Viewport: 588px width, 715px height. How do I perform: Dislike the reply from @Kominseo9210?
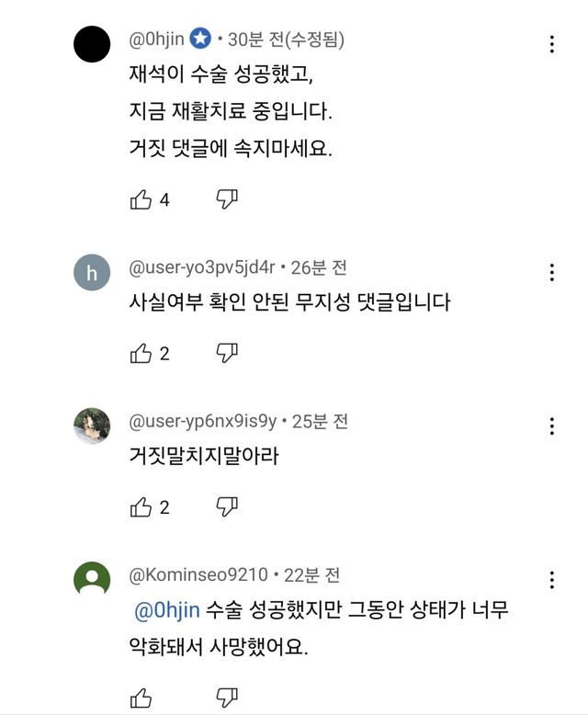click(227, 697)
